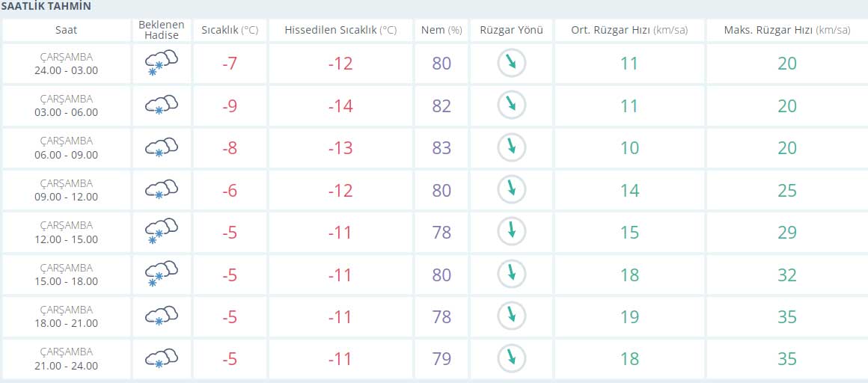Click the ÇARŞAMBA 03.00 - 06.00 time cell

(x=66, y=105)
